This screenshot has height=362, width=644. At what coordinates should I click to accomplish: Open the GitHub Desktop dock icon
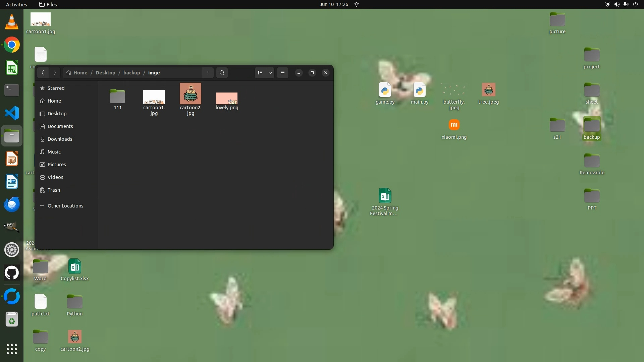point(12,273)
